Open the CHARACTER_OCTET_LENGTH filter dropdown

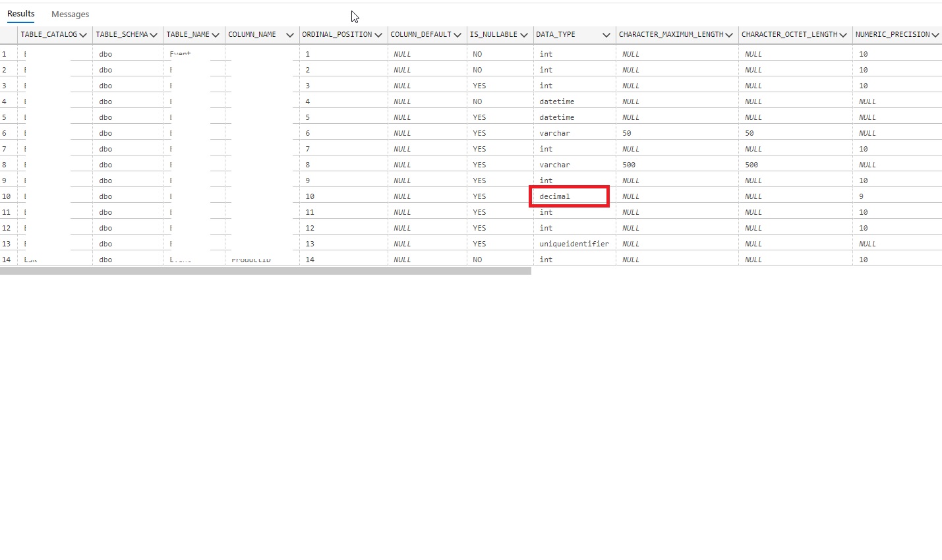(842, 34)
